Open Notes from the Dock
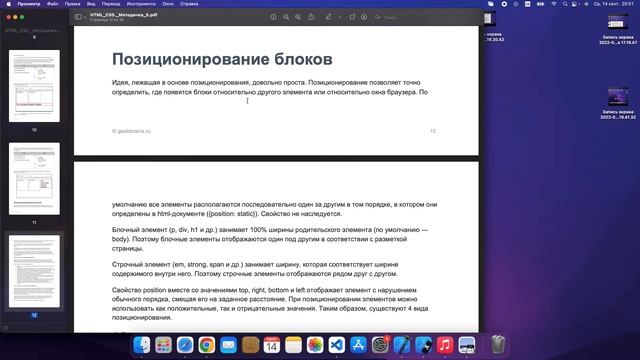The height and width of the screenshot is (360, 640). click(x=293, y=345)
